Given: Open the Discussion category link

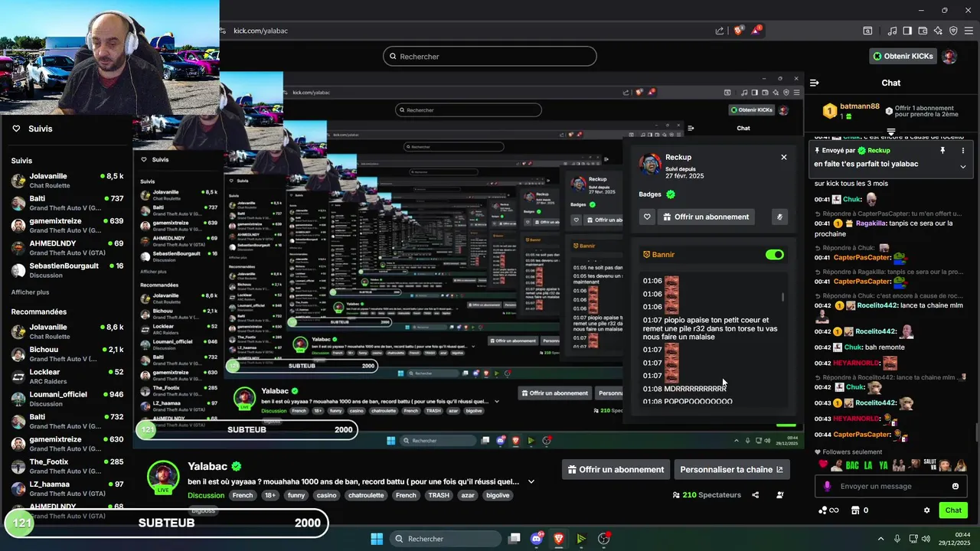Looking at the screenshot, I should 206,495.
